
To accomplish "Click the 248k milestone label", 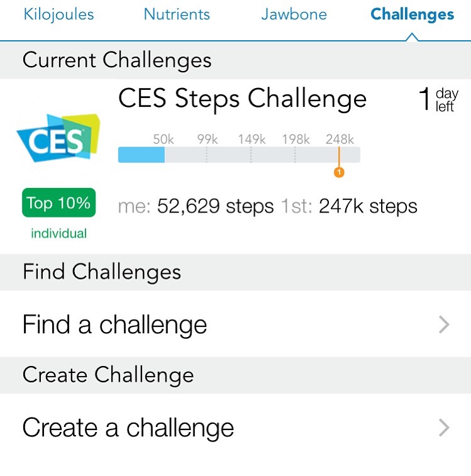I will (340, 140).
